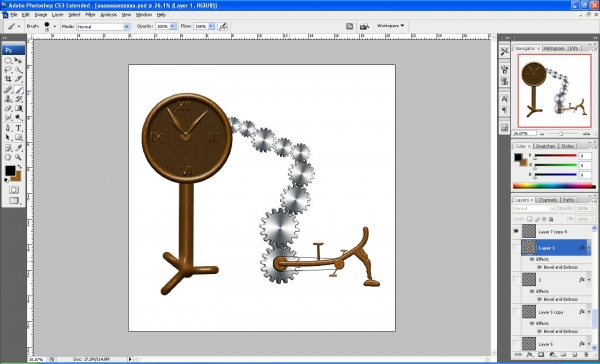
Task: Select the Burn tool
Action: click(18, 118)
